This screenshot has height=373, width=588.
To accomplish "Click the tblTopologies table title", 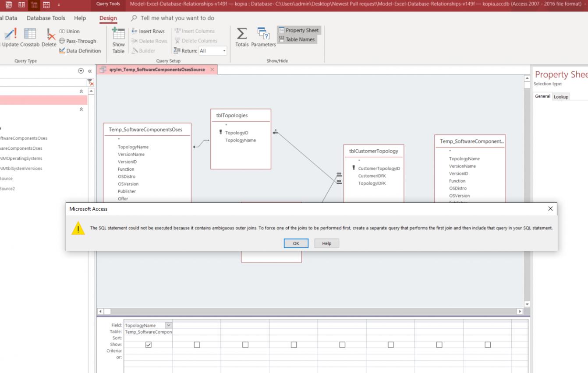I will [232, 116].
